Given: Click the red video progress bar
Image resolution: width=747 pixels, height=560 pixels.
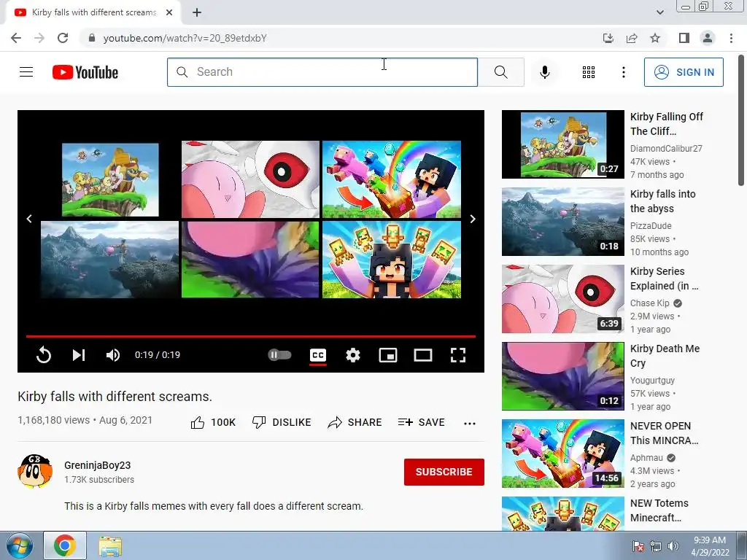Looking at the screenshot, I should tap(251, 336).
